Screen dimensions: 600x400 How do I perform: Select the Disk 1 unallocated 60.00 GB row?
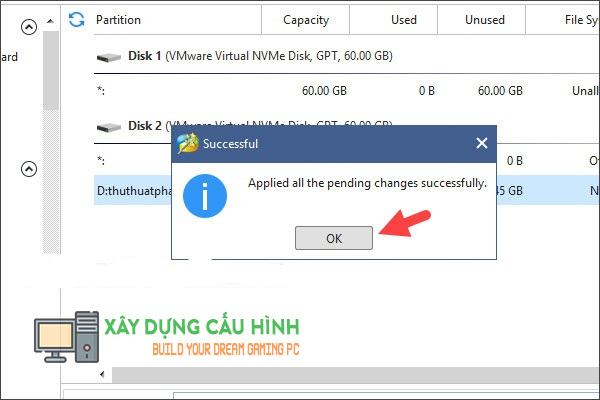(347, 91)
